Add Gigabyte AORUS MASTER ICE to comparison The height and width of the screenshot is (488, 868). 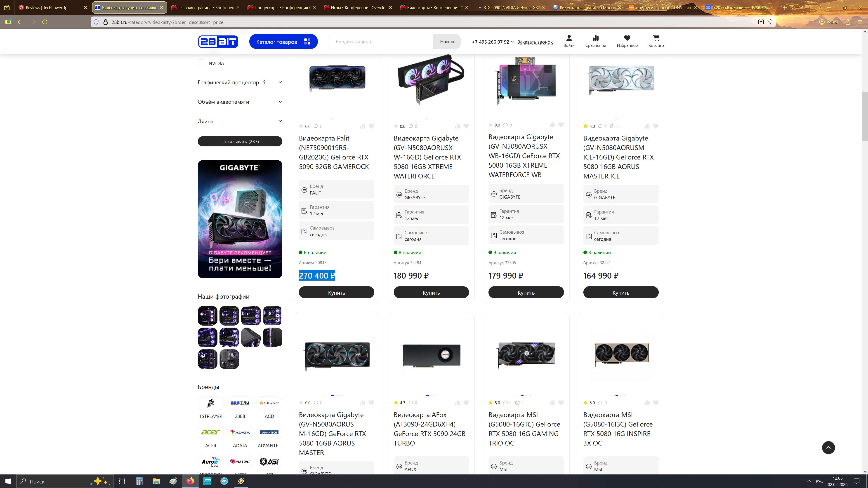coord(647,126)
